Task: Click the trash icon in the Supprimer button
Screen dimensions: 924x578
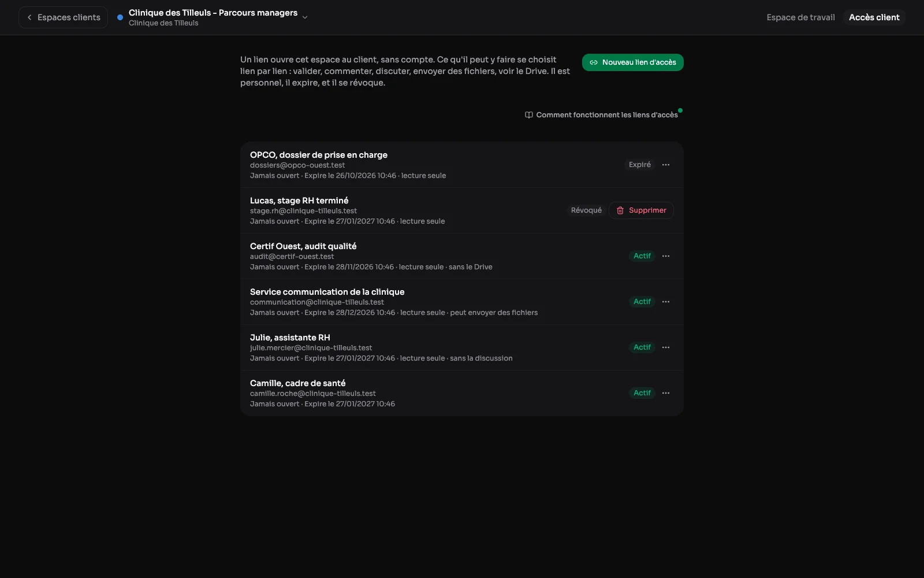Action: [620, 210]
